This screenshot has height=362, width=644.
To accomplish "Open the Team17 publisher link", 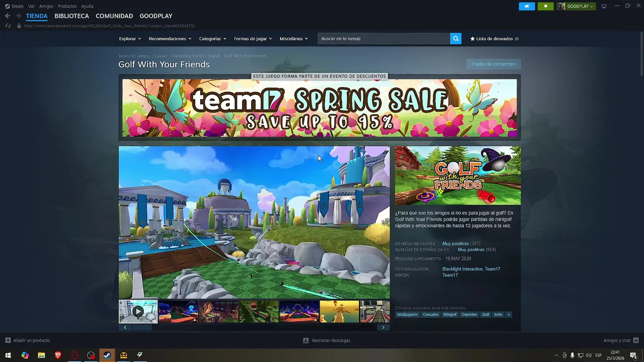I will (450, 275).
